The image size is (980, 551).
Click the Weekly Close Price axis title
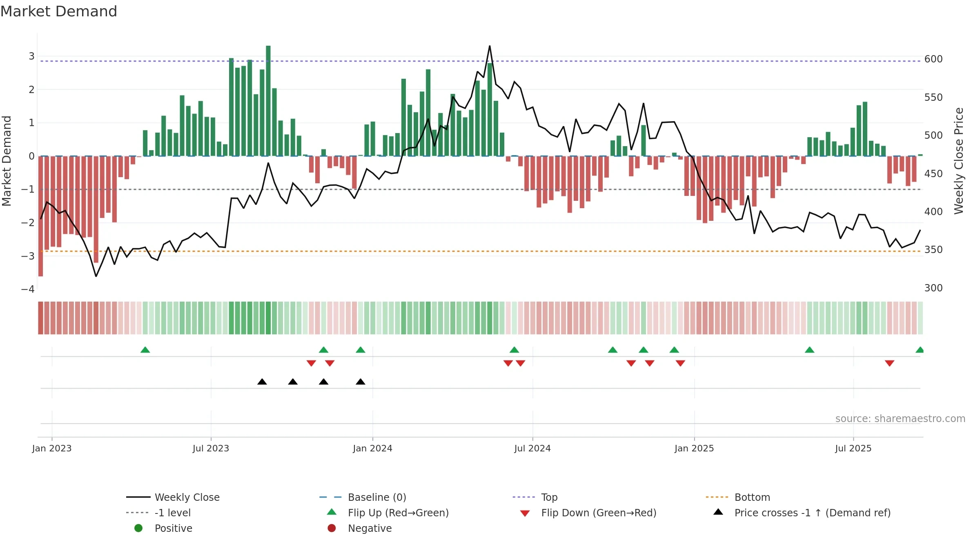[959, 161]
